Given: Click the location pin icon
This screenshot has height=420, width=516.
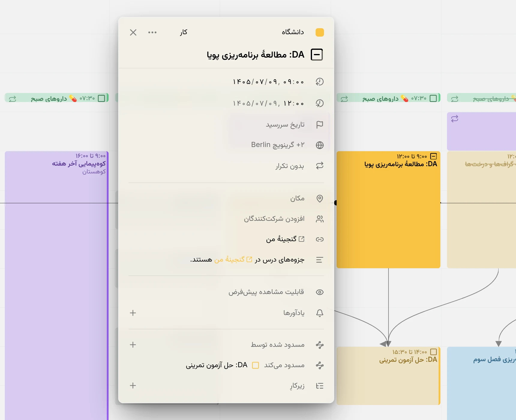Looking at the screenshot, I should [x=320, y=199].
